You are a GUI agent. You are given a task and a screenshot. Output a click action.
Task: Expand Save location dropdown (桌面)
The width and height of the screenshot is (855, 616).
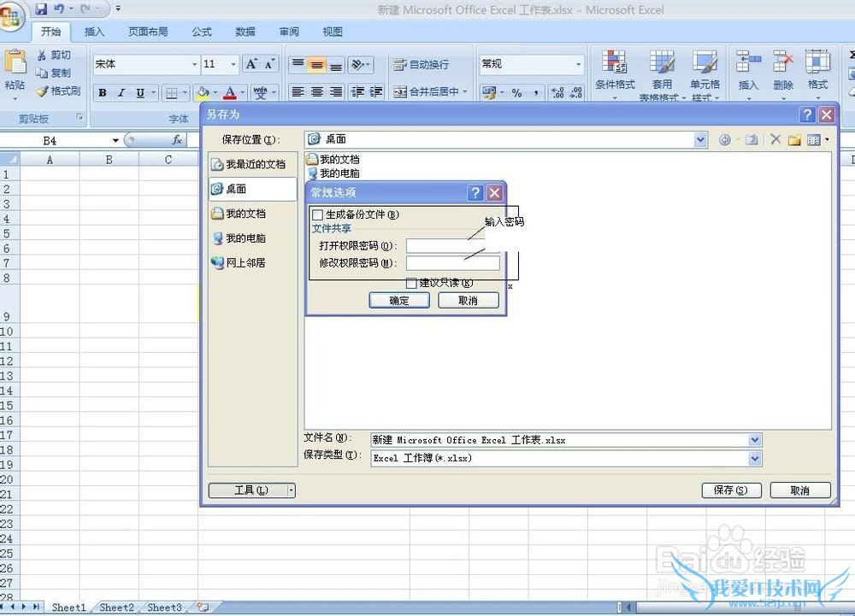pyautogui.click(x=701, y=140)
